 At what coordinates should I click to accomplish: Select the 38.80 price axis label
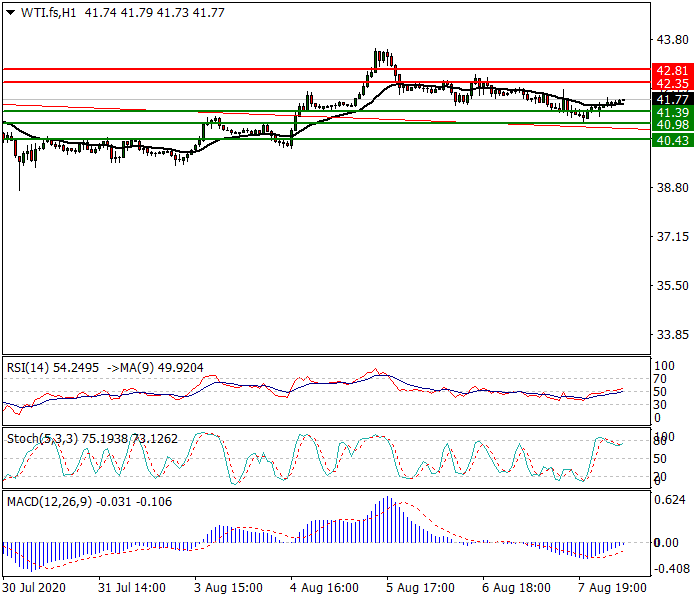pos(672,188)
